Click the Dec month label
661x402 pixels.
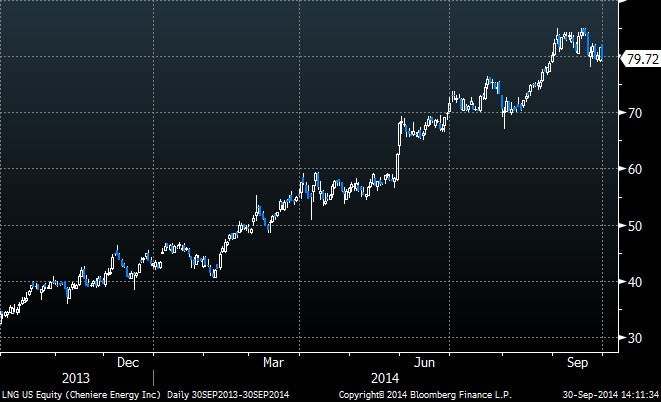click(128, 362)
